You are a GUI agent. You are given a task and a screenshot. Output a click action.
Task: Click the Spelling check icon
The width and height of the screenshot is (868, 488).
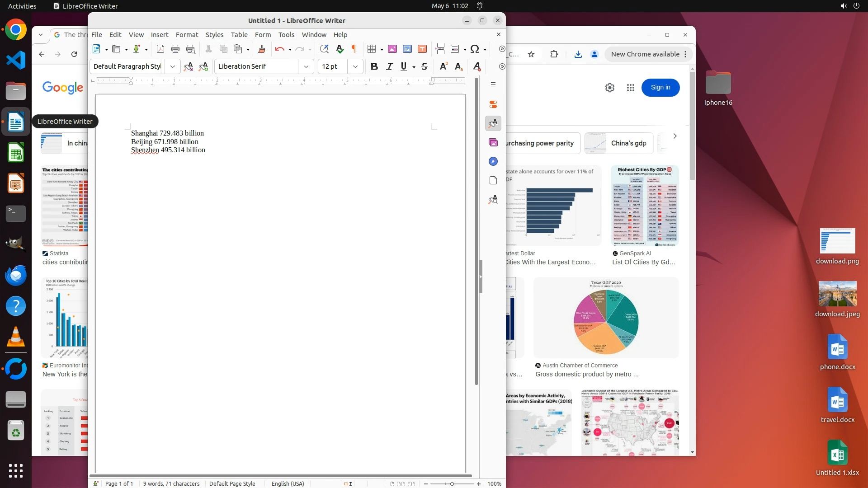point(340,49)
